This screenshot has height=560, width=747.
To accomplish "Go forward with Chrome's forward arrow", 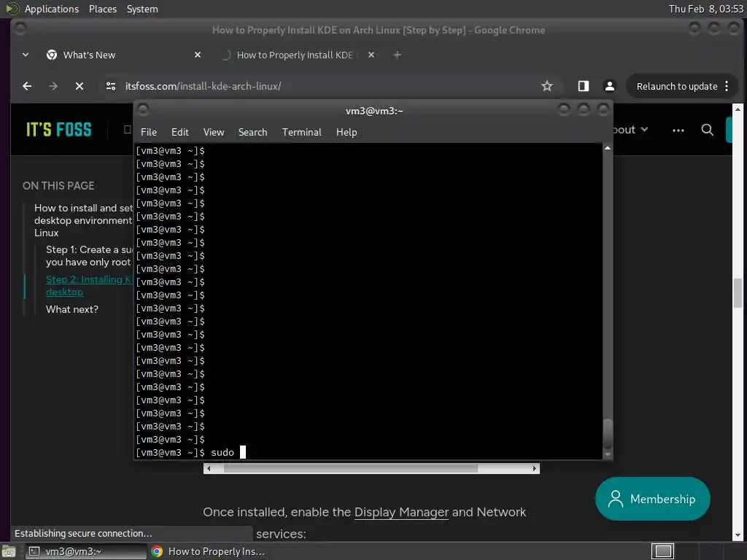I will (53, 86).
